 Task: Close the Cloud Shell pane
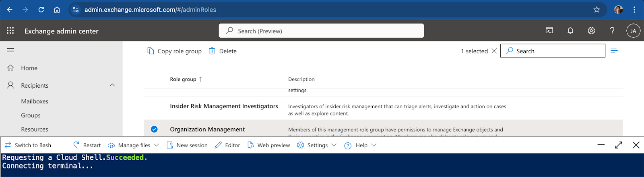[636, 145]
